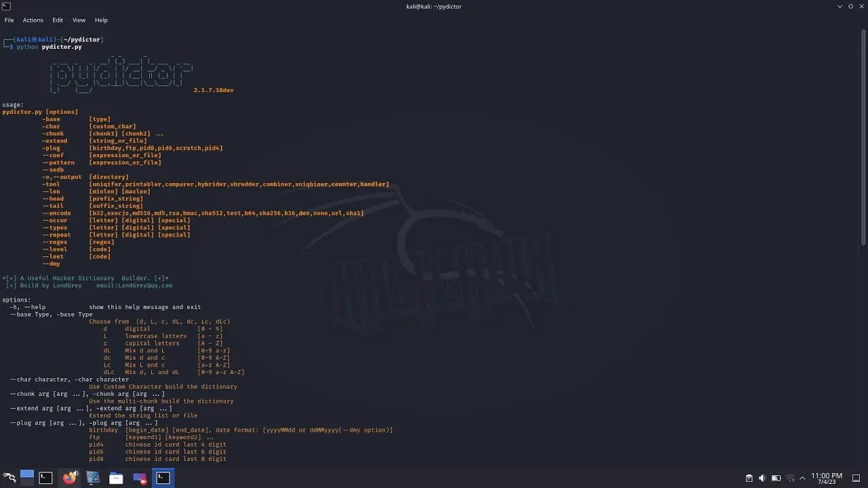The image size is (868, 488).
Task: Switch to the second workspace in the pager
Action: point(27,482)
